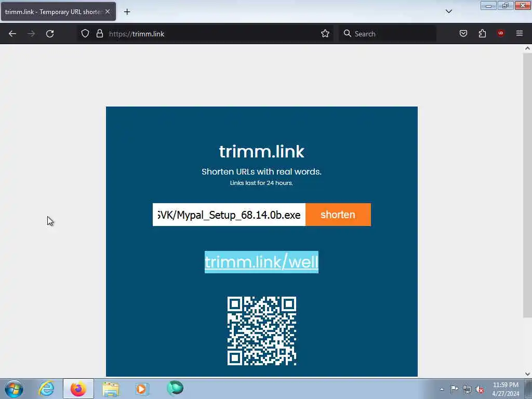Open Firefox application menu
This screenshot has width=532, height=399.
click(x=520, y=33)
